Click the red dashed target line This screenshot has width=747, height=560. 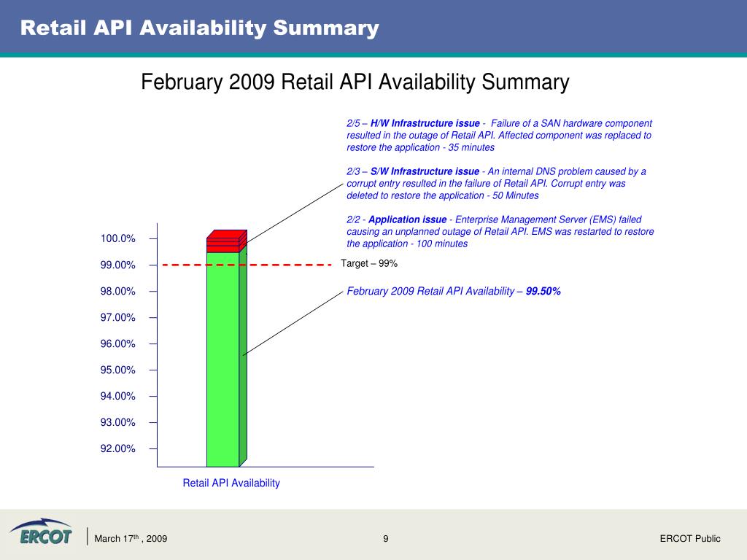(x=247, y=265)
